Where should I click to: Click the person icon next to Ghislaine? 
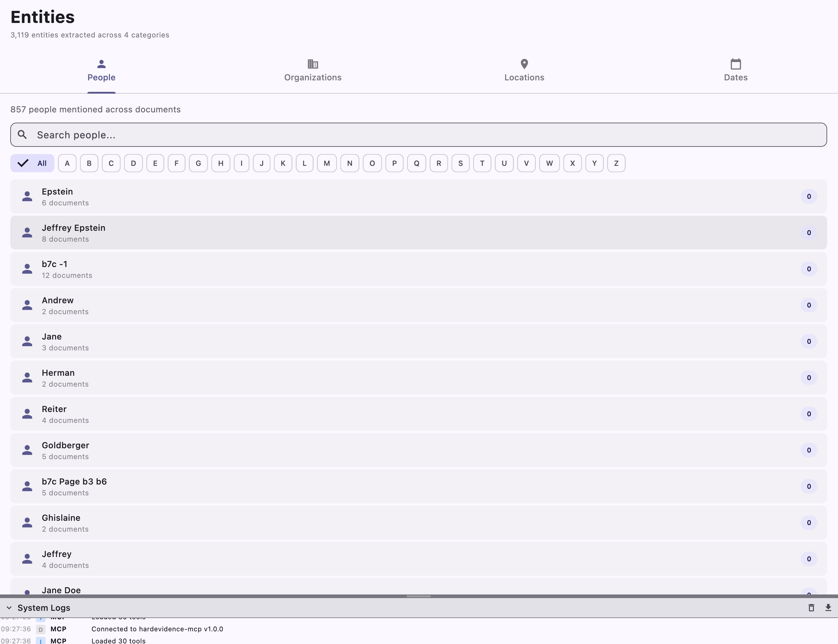coord(27,523)
